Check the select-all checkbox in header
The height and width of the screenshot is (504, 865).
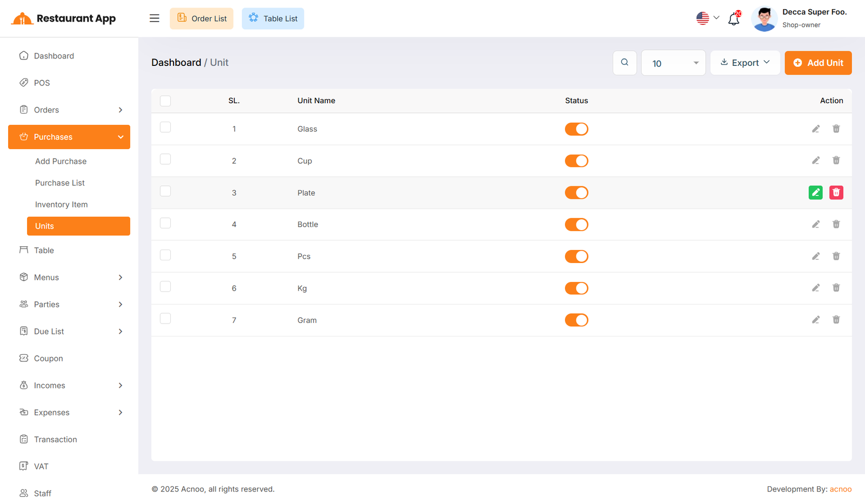click(165, 101)
